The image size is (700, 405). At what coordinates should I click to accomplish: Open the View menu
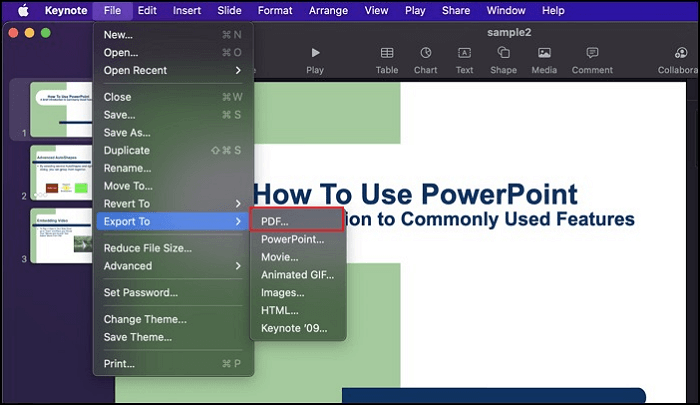pos(376,10)
